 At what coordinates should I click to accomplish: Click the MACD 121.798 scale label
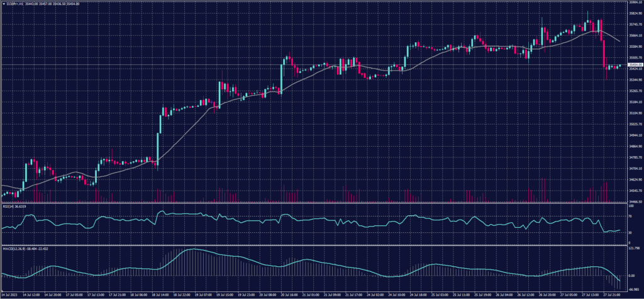(x=633, y=247)
